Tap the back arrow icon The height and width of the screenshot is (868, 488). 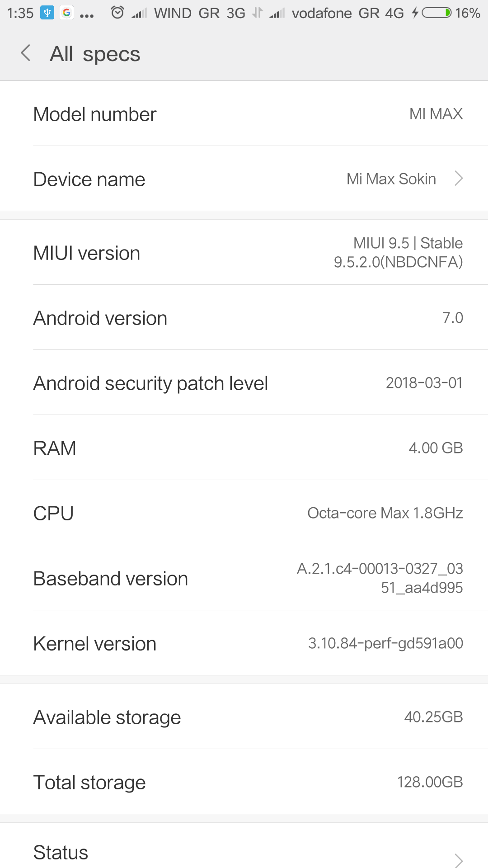(26, 53)
